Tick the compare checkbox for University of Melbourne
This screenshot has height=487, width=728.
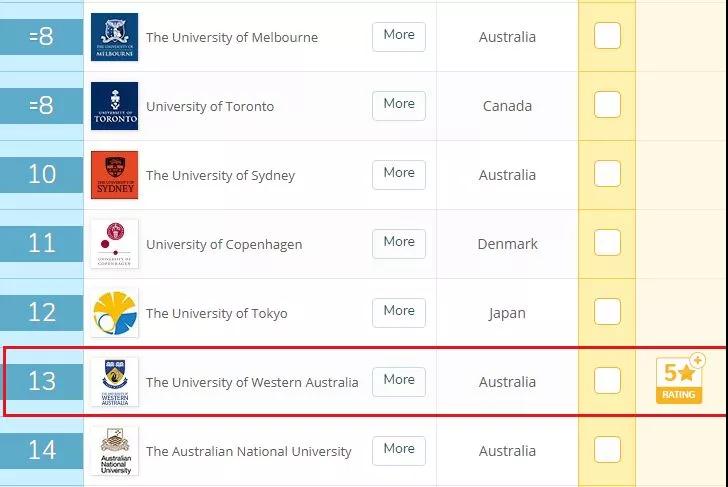[607, 36]
